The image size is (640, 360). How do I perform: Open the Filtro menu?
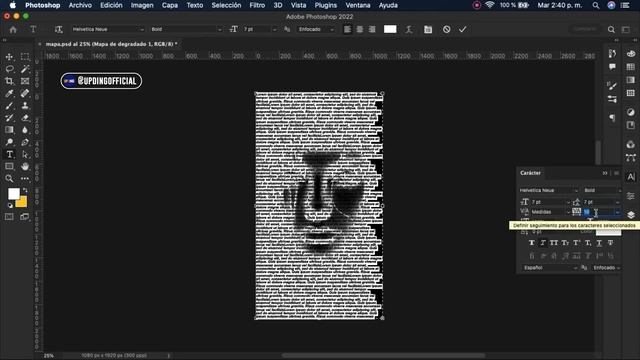pyautogui.click(x=257, y=5)
